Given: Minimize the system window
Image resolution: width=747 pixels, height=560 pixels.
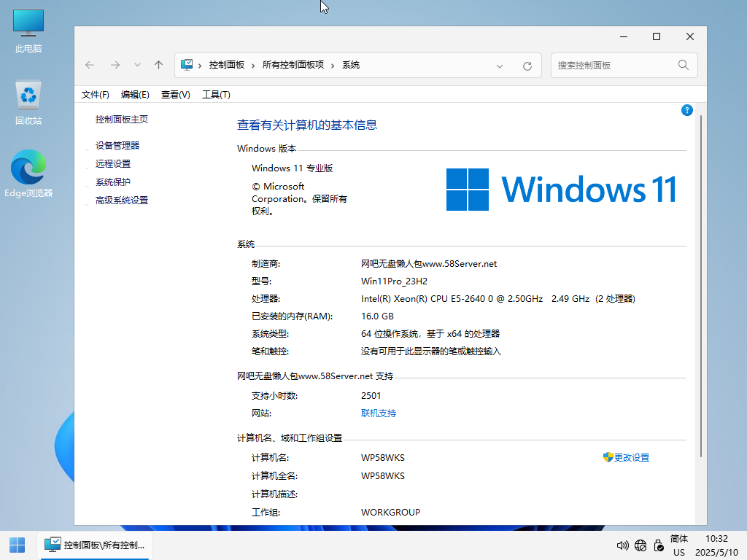Looking at the screenshot, I should point(624,36).
